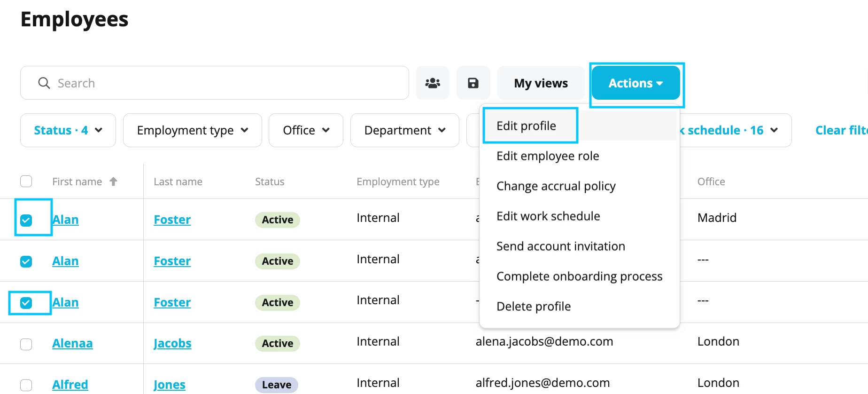Sort by First name arrow icon
The image size is (868, 394).
click(x=113, y=181)
